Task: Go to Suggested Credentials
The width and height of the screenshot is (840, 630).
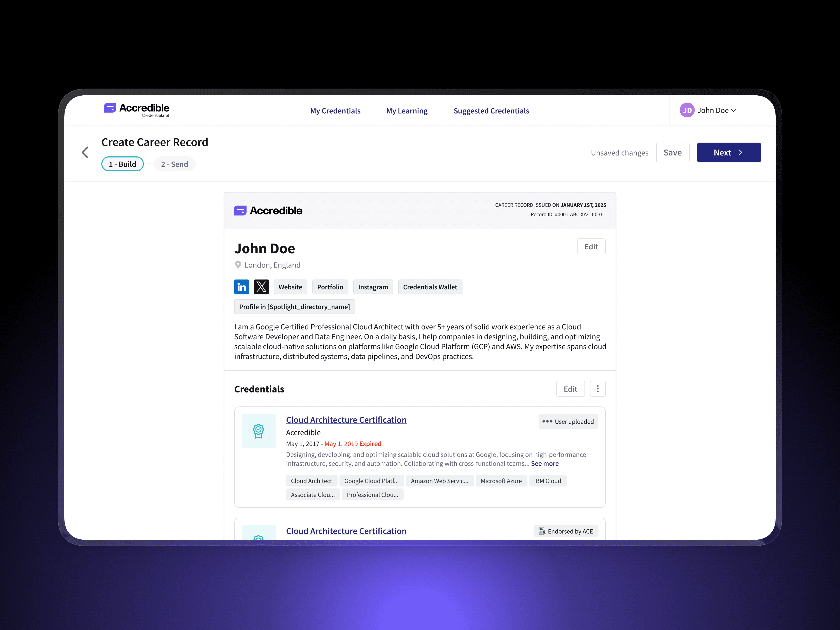Action: (x=491, y=111)
